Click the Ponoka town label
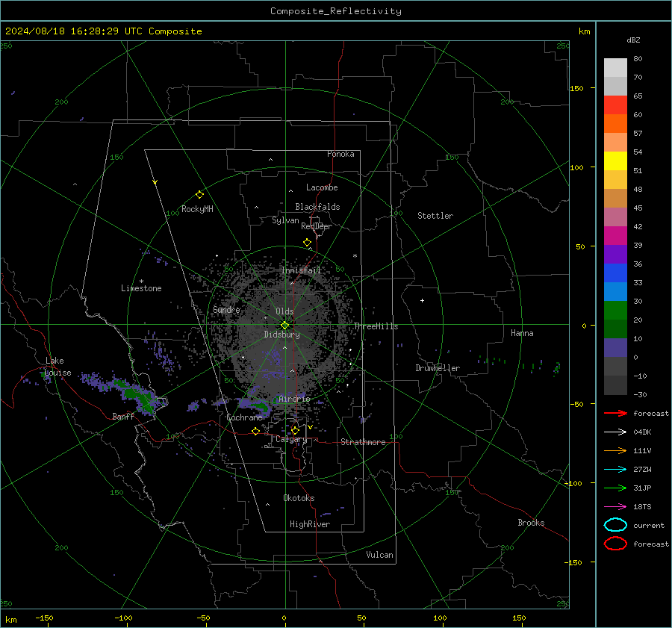Viewport: 672px width, 628px height. click(340, 154)
